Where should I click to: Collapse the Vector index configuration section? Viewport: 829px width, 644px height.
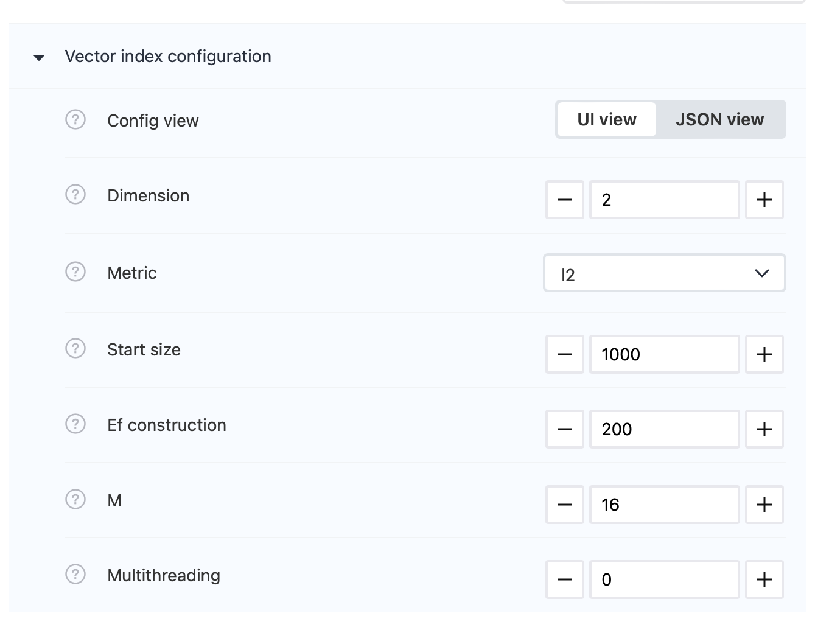(x=39, y=58)
